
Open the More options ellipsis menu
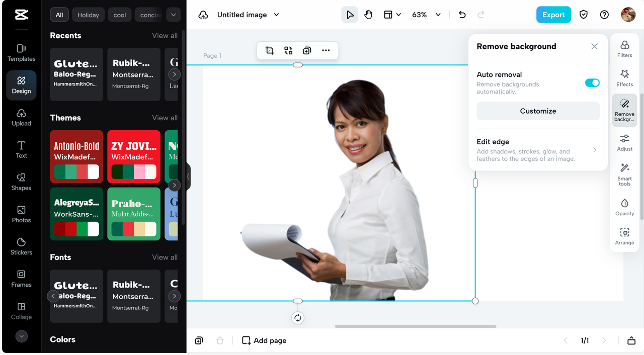[x=326, y=50]
